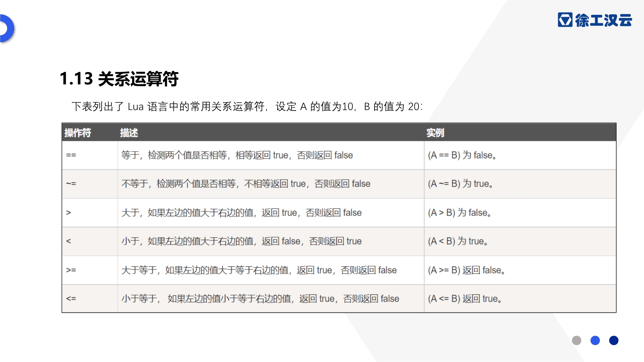Select example (A ~= B) 为 true

click(460, 184)
